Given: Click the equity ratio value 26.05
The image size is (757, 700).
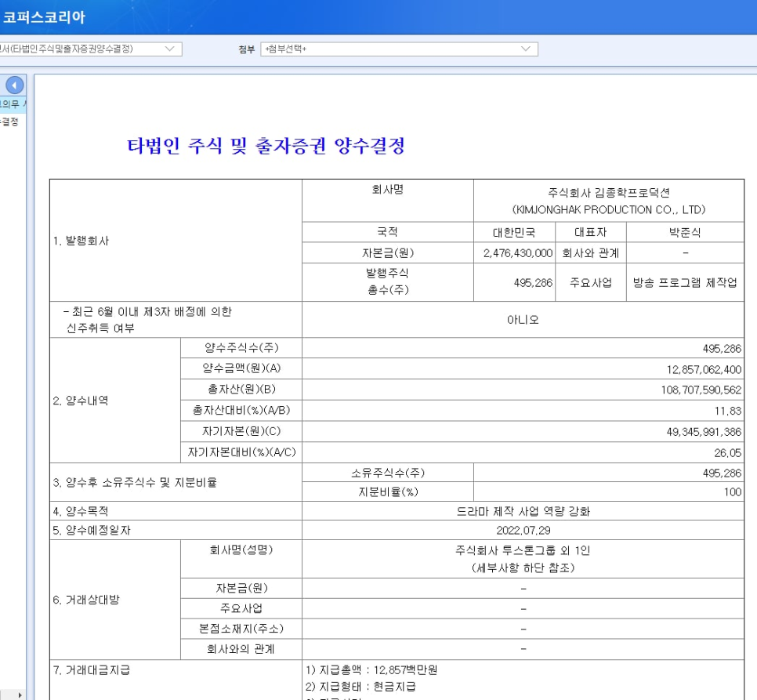Looking at the screenshot, I should coord(727,453).
